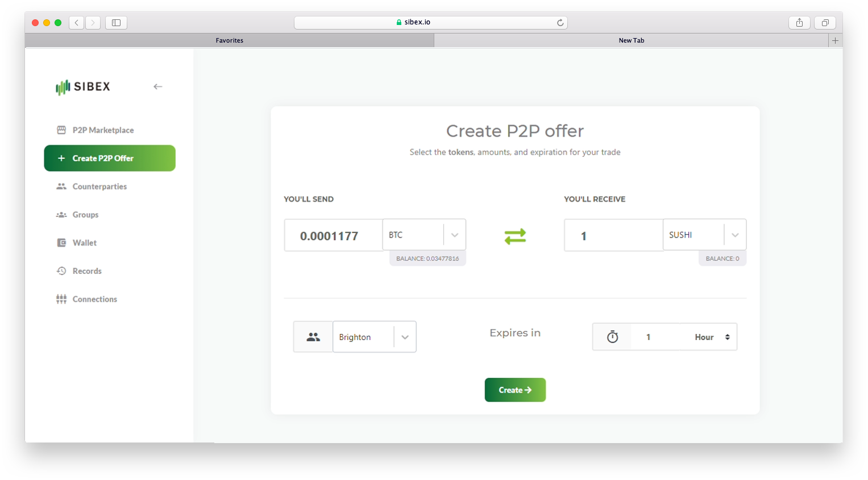This screenshot has width=868, height=480.
Task: Toggle the Safari sidebar button
Action: point(116,23)
